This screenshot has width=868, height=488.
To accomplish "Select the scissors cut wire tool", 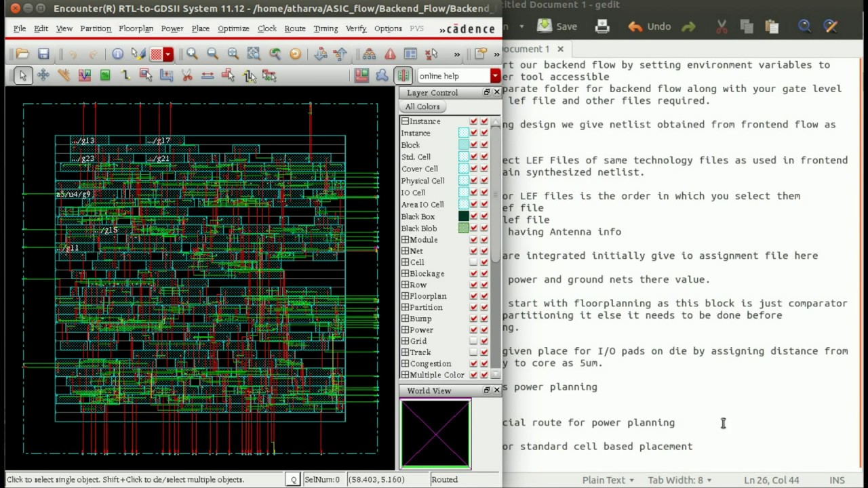I will (x=187, y=75).
